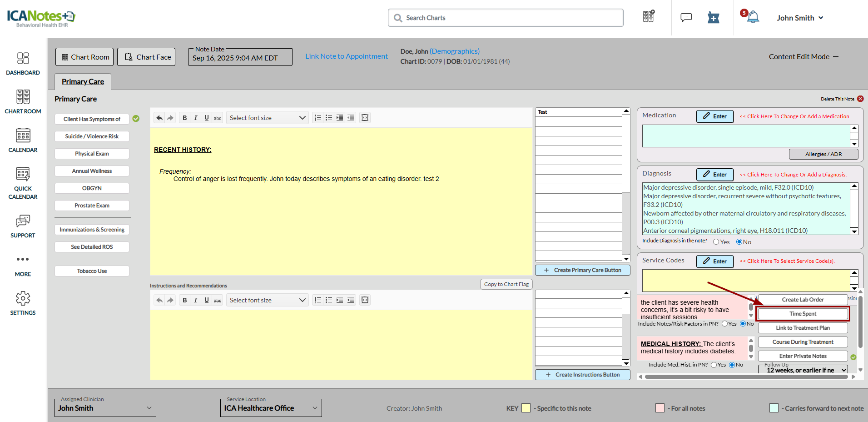Toggle italic in upper editor toolbar
The height and width of the screenshot is (422, 868).
195,118
